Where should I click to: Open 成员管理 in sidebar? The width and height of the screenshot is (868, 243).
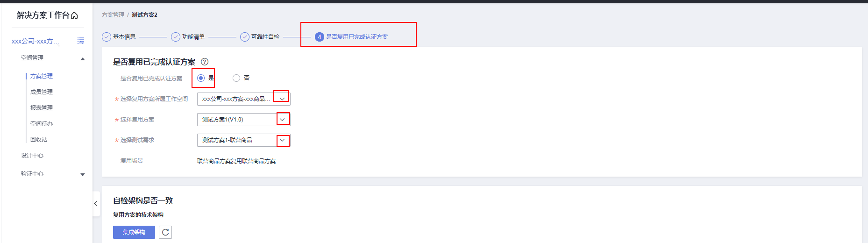[42, 92]
